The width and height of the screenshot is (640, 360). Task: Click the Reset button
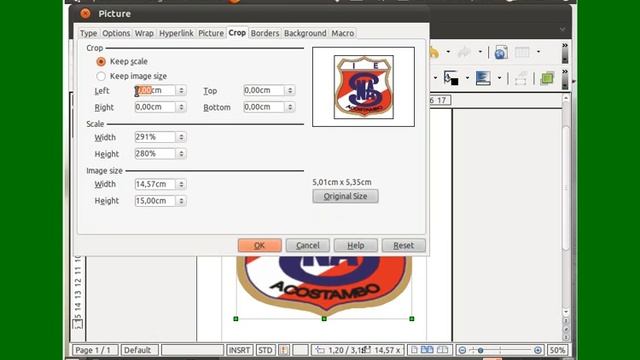click(x=404, y=245)
